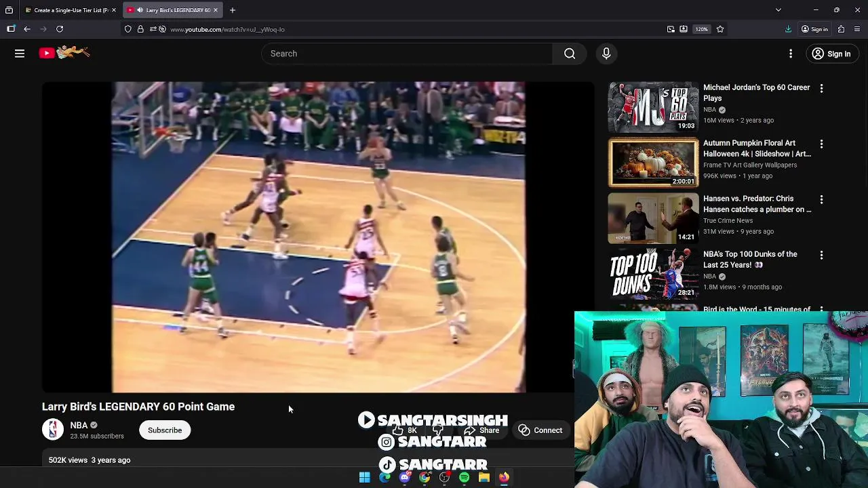
Task: Click the Hansen vs. Predator video title
Action: [757, 204]
